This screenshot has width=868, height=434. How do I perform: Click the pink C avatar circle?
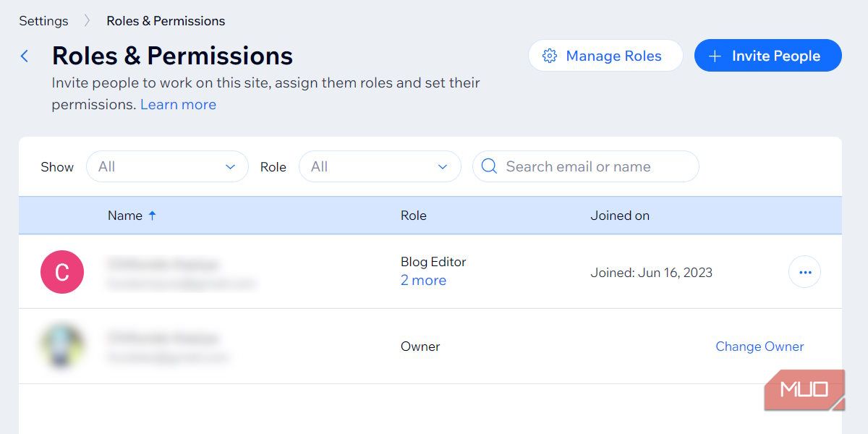[61, 272]
